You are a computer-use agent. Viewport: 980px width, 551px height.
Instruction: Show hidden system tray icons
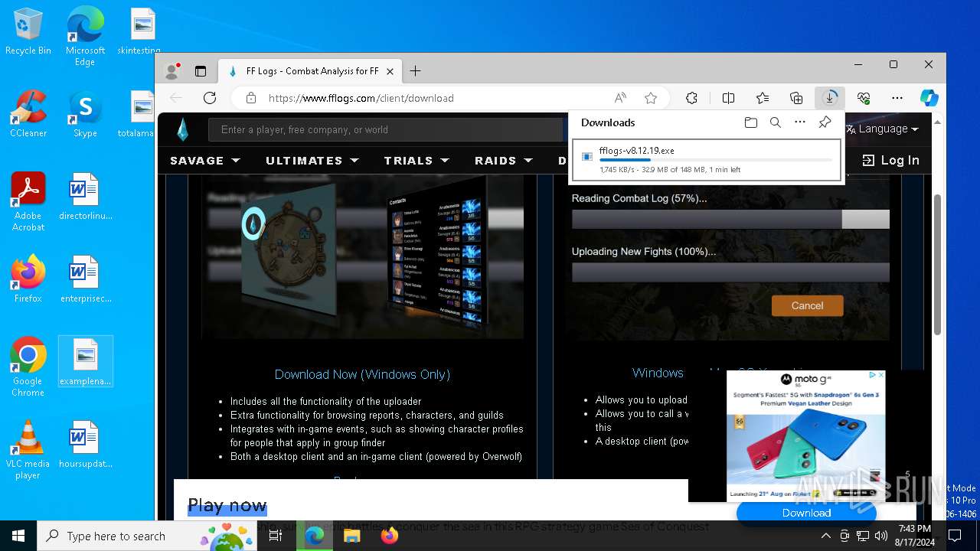click(x=825, y=536)
